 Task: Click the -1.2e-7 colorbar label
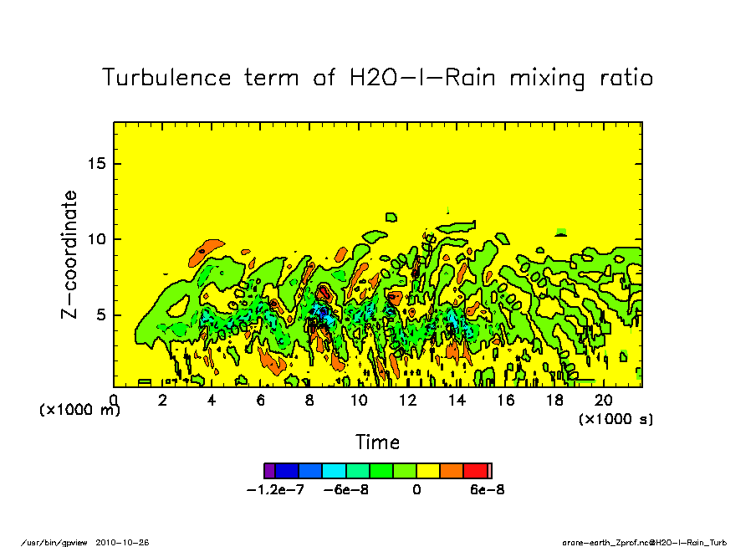pos(276,490)
